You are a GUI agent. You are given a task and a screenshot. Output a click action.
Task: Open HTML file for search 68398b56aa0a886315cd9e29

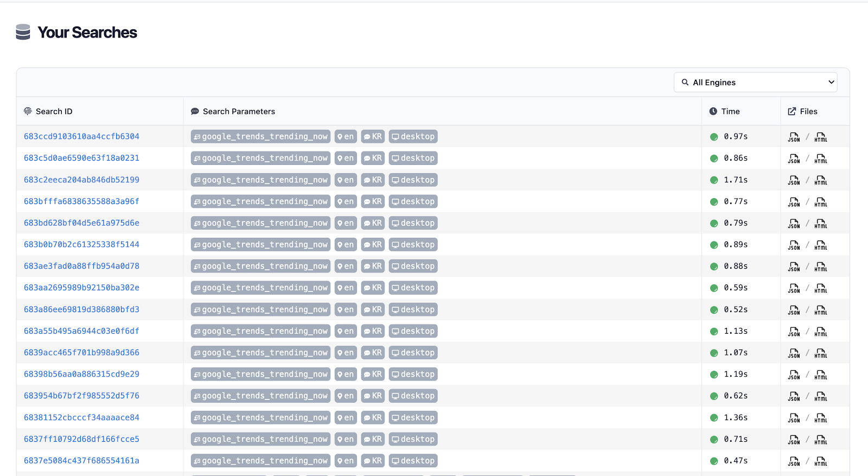(x=821, y=375)
